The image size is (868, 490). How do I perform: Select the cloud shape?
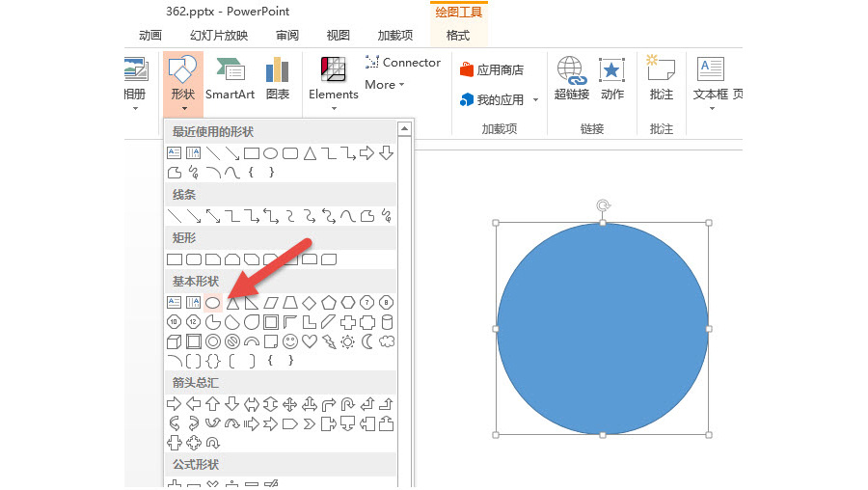point(387,341)
